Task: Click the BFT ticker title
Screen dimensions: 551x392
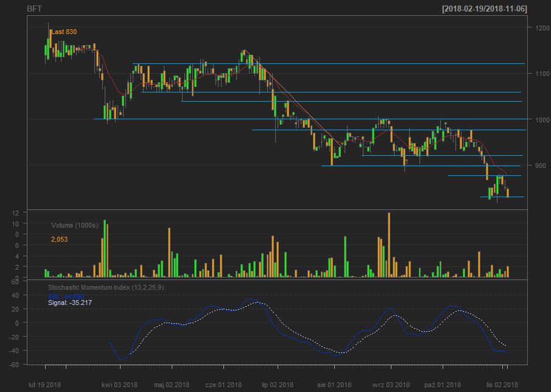Action: pyautogui.click(x=34, y=9)
